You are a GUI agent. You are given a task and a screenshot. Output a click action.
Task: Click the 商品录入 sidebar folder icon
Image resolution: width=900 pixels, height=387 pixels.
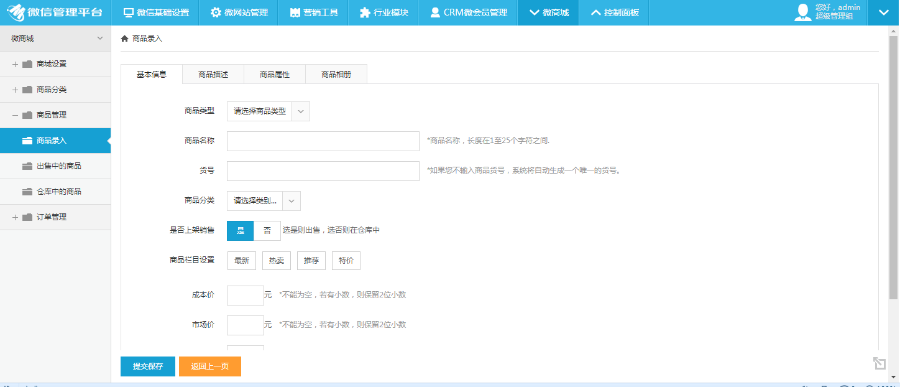(27, 141)
